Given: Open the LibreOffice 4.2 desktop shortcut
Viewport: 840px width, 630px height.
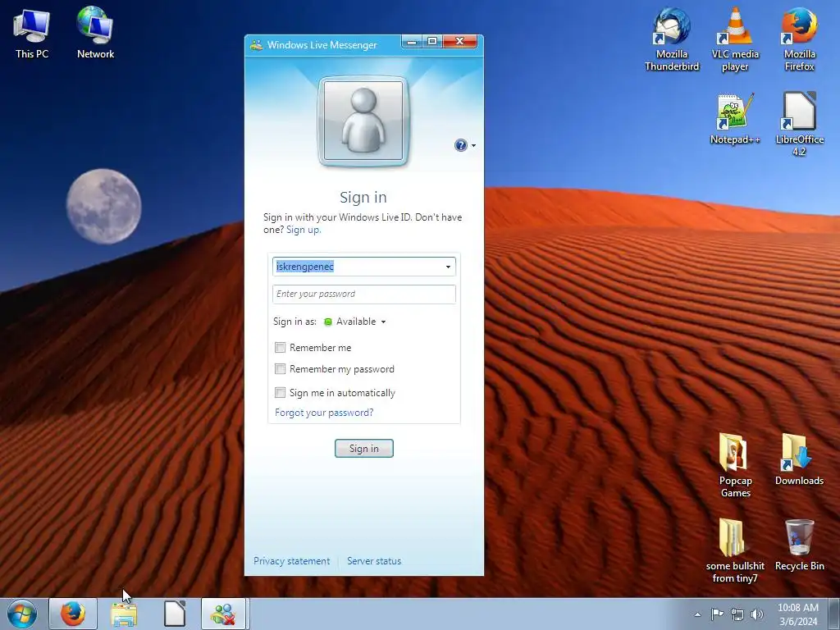Looking at the screenshot, I should coord(799,123).
